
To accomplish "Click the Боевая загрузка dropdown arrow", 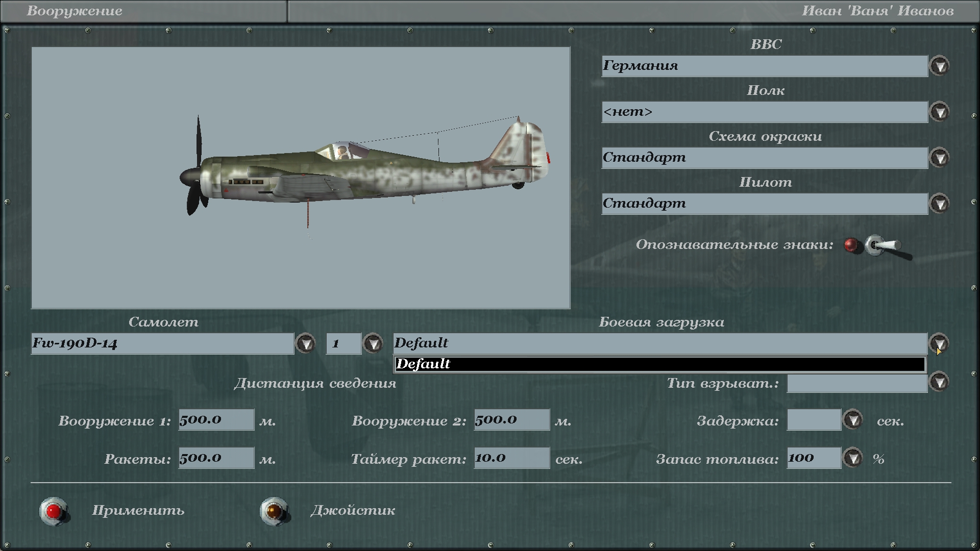I will (x=939, y=343).
